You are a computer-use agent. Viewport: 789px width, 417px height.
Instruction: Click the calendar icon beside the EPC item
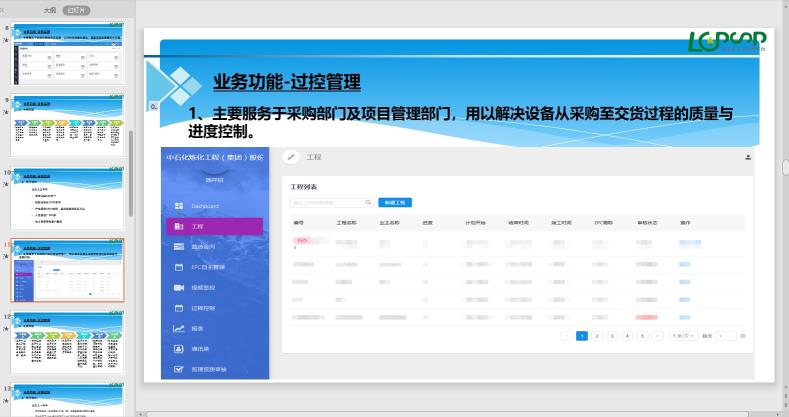pyautogui.click(x=179, y=268)
